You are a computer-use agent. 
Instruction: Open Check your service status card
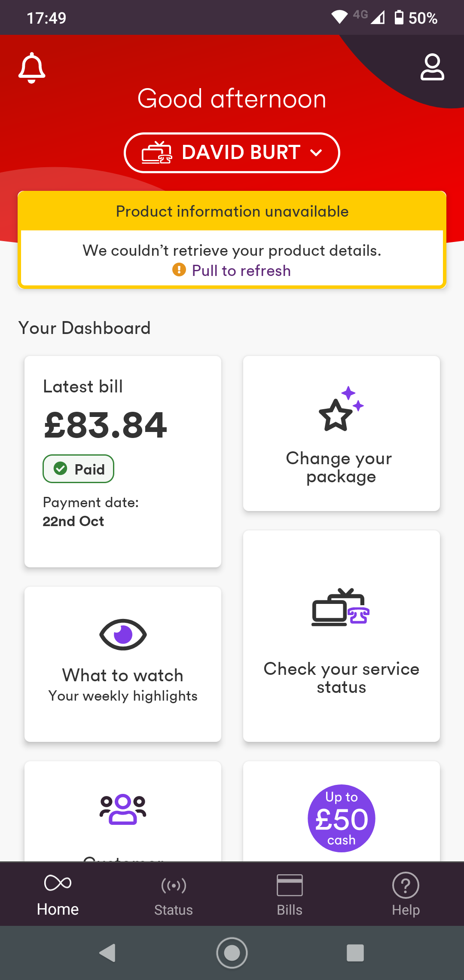342,636
